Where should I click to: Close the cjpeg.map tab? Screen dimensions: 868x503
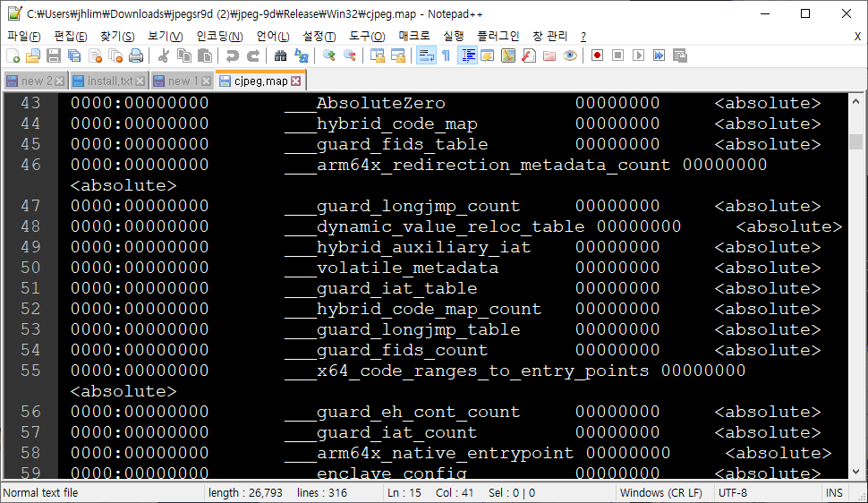[296, 81]
